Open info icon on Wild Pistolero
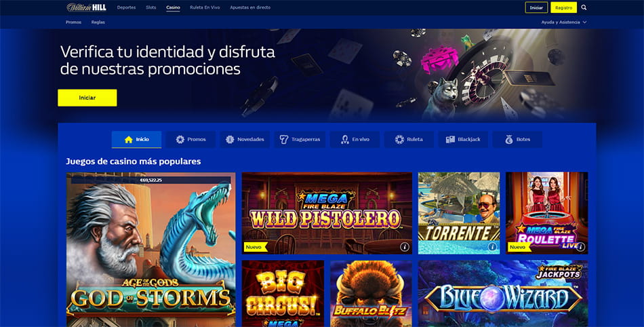Viewport: 644px width, 327px height. 405,247
